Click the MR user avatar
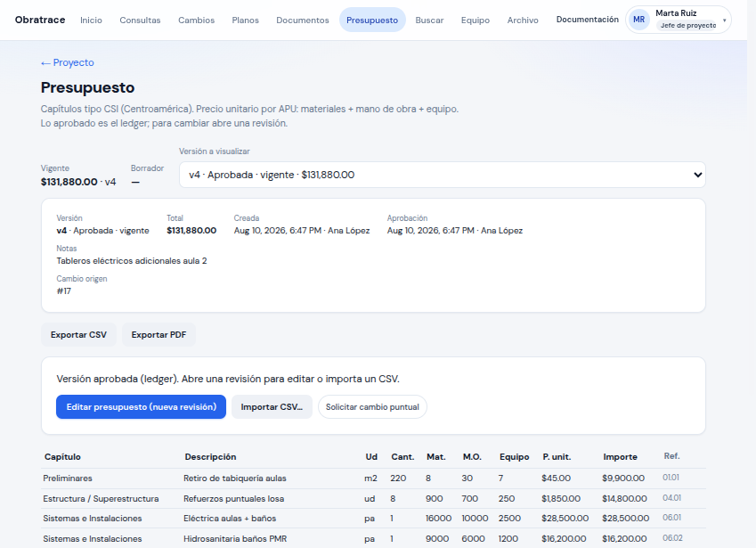Screen dimensions: 756x548 point(638,20)
